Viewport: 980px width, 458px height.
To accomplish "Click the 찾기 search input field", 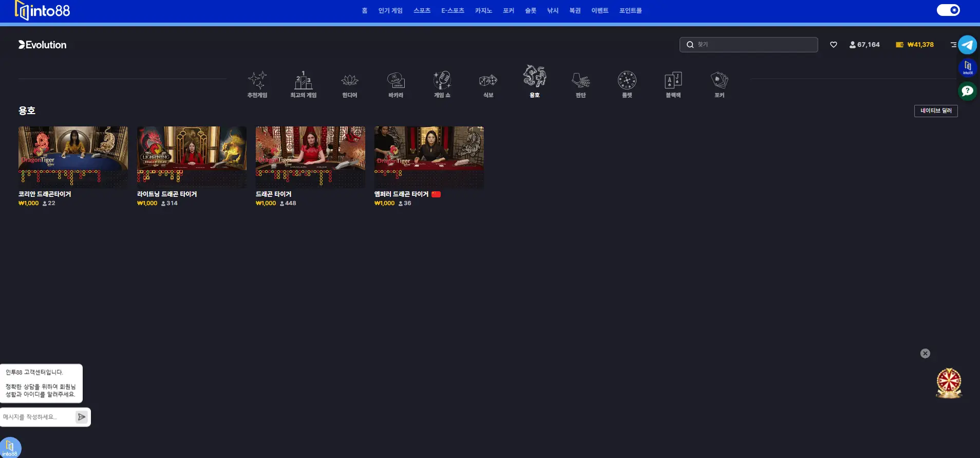I will click(749, 45).
